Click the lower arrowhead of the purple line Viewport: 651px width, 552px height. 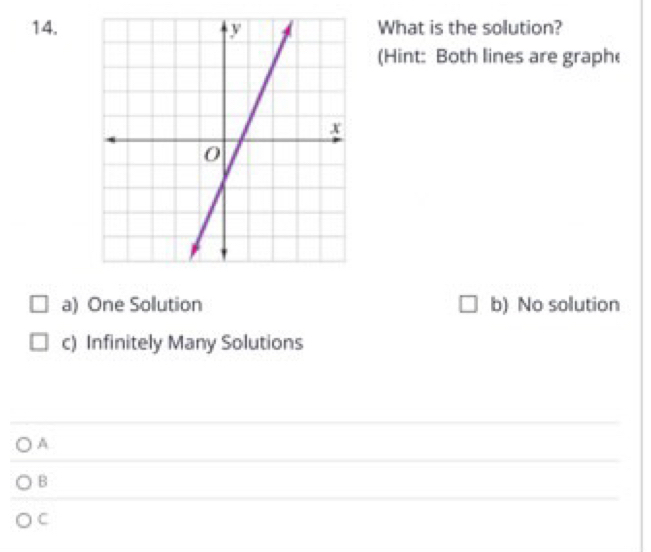tap(195, 250)
